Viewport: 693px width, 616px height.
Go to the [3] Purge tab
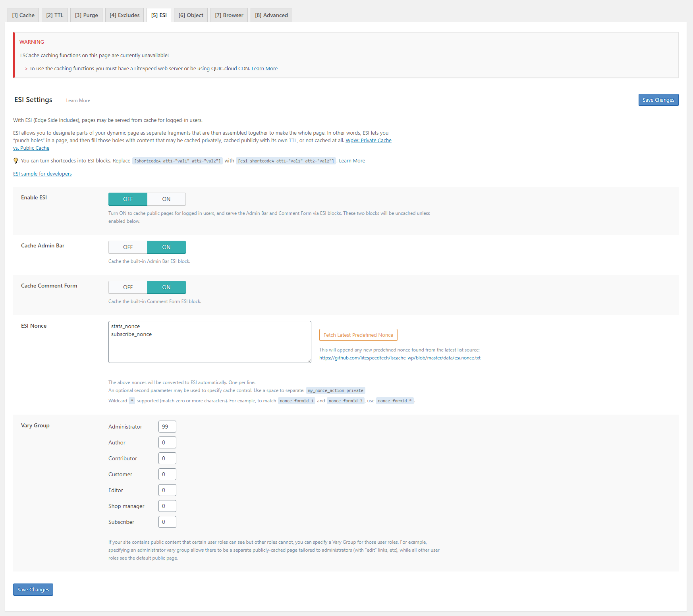[x=87, y=15]
